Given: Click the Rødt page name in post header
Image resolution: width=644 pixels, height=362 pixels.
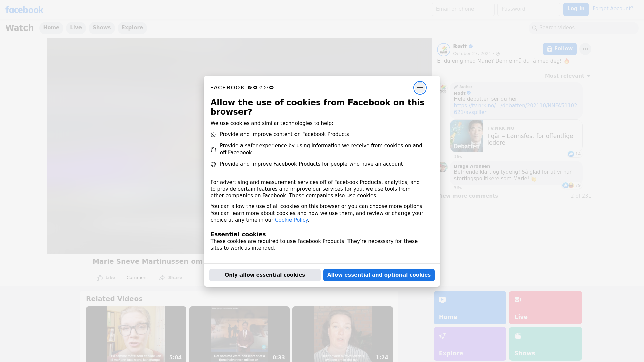Looking at the screenshot, I should [460, 47].
